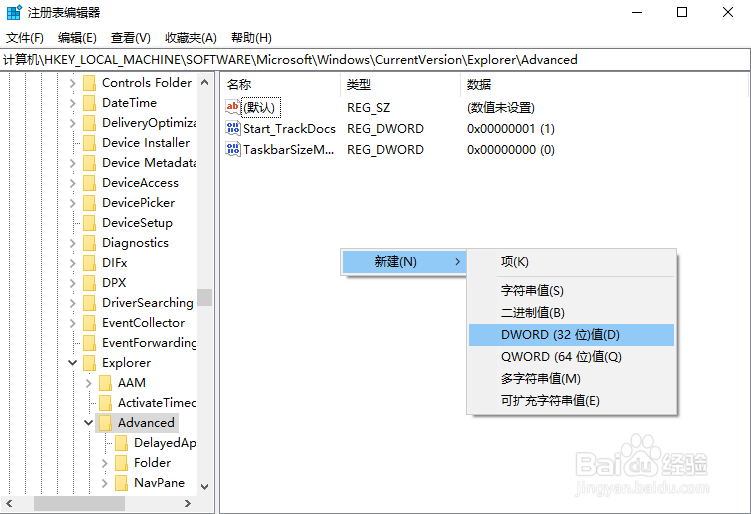The width and height of the screenshot is (751, 514).
Task: Open the 文件(F) menu
Action: 24,37
